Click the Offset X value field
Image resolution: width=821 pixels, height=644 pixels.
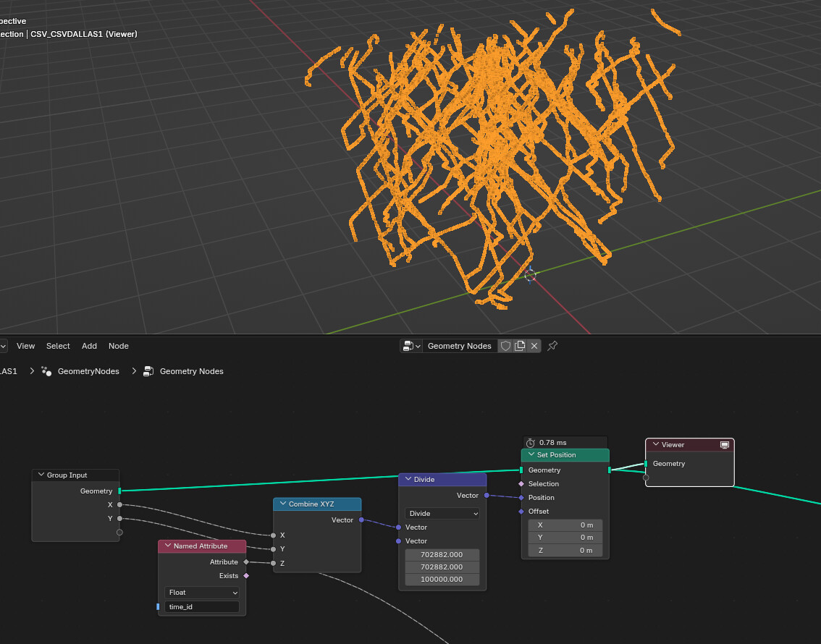tap(565, 525)
